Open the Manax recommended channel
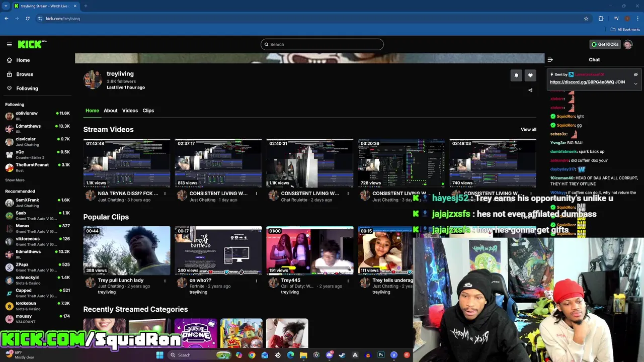 (37, 229)
